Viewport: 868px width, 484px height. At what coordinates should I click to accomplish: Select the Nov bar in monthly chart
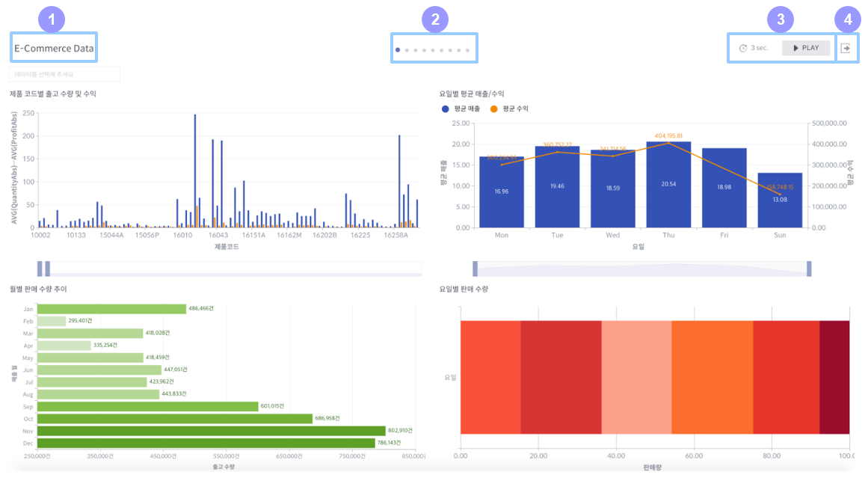(x=212, y=431)
